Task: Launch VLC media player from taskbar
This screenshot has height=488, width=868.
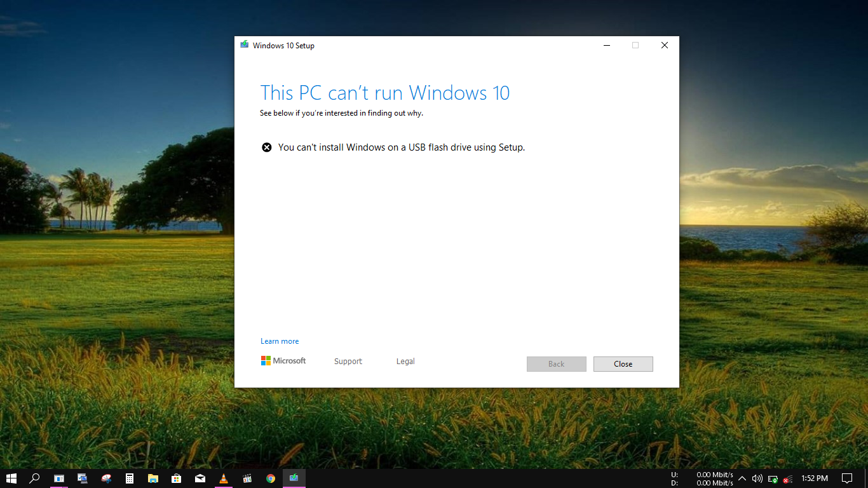Action: pyautogui.click(x=224, y=478)
